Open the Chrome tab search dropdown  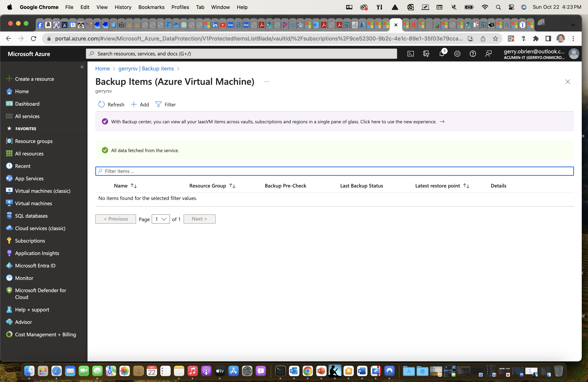click(573, 25)
